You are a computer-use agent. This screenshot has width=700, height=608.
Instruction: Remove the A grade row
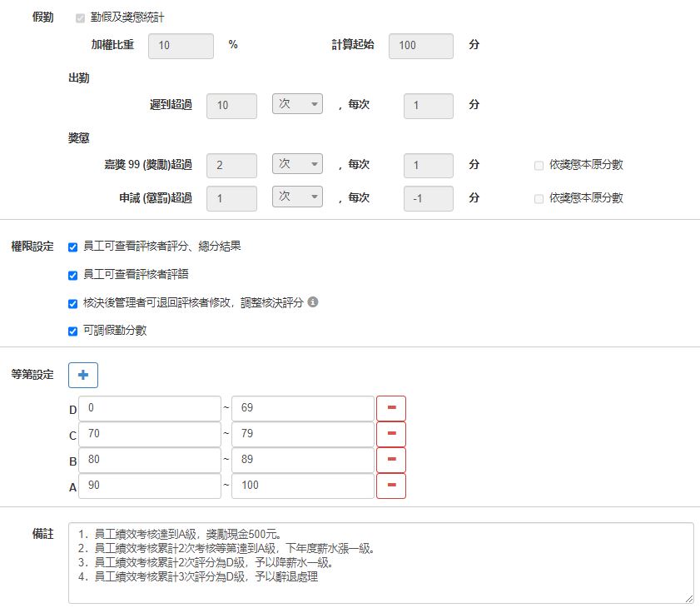coord(391,486)
